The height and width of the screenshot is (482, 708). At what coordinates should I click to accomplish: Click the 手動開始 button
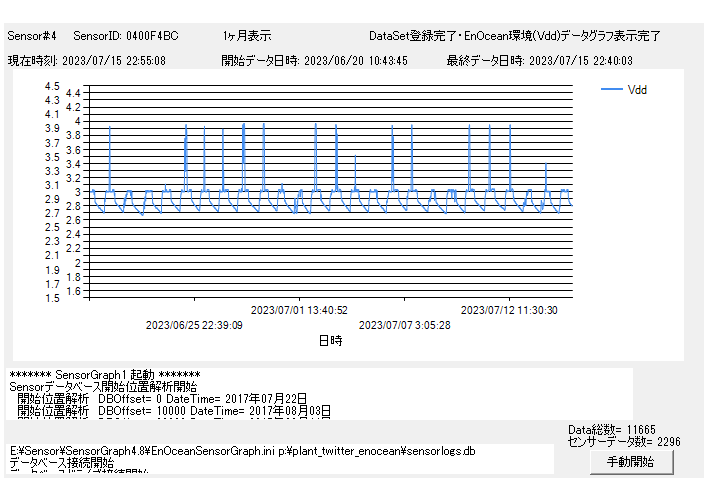(630, 462)
